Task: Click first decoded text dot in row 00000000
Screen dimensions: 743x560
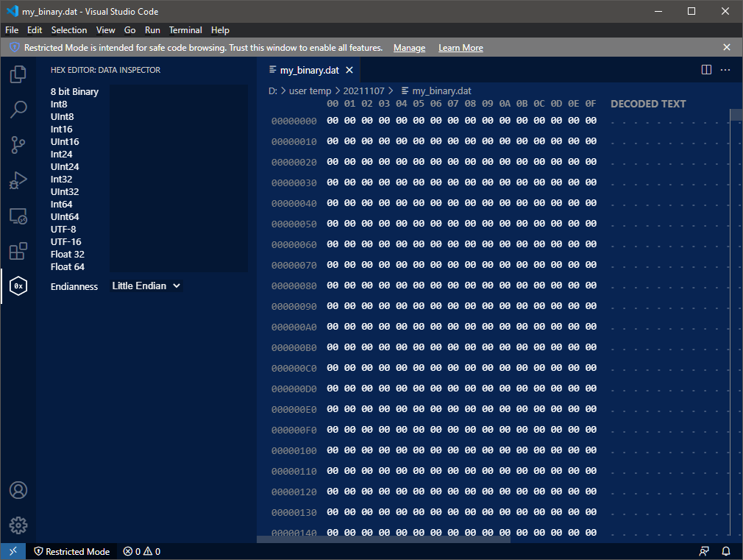Action: pos(613,123)
